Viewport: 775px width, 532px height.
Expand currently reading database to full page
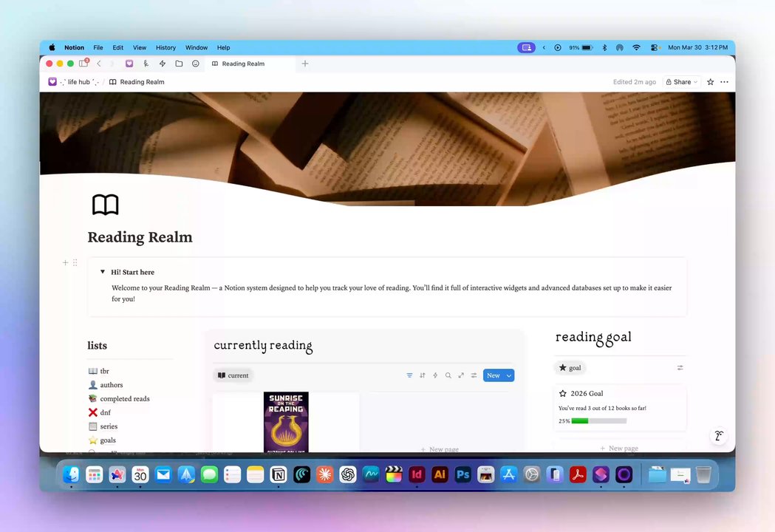(x=461, y=375)
